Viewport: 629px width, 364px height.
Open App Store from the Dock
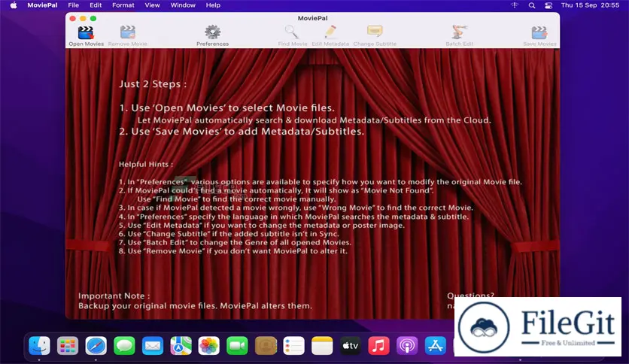[x=435, y=345]
